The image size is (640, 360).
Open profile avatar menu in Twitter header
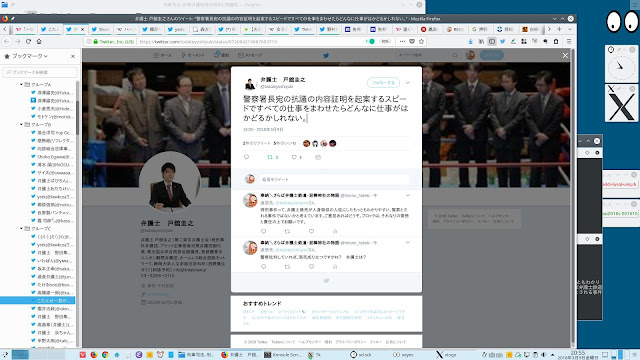[x=470, y=55]
